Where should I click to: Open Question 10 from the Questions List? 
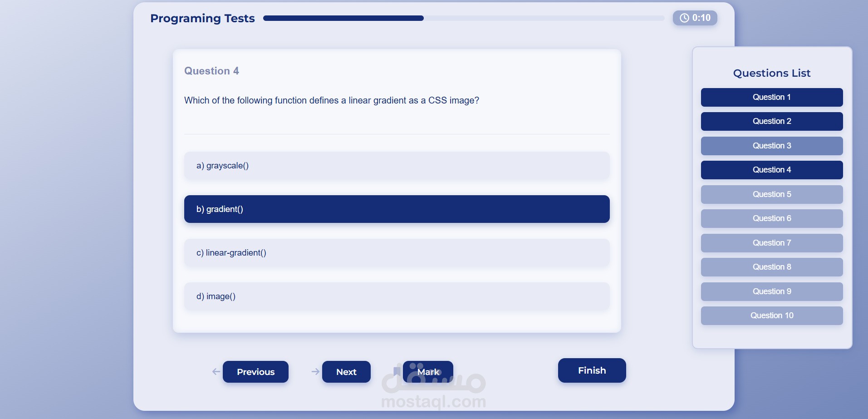(x=771, y=315)
